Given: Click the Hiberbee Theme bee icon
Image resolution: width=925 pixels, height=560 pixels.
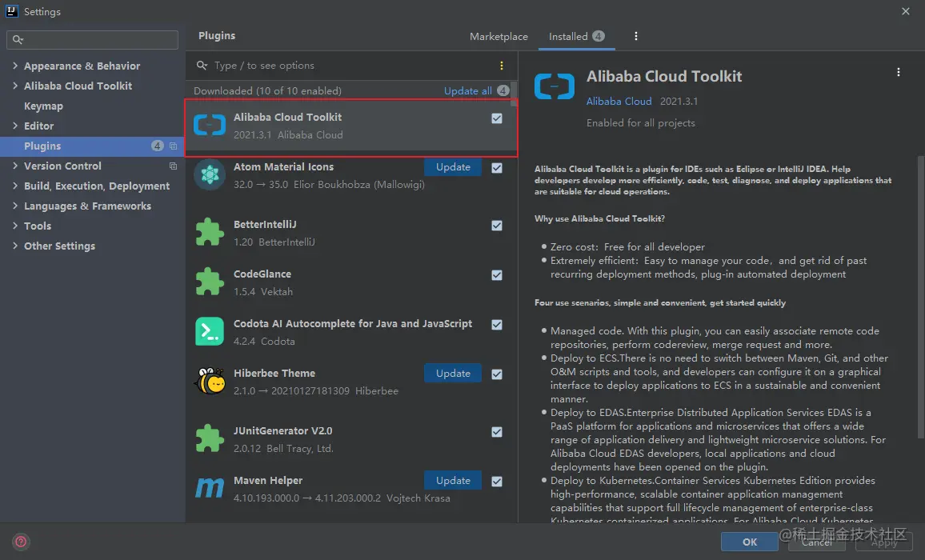Looking at the screenshot, I should click(210, 381).
